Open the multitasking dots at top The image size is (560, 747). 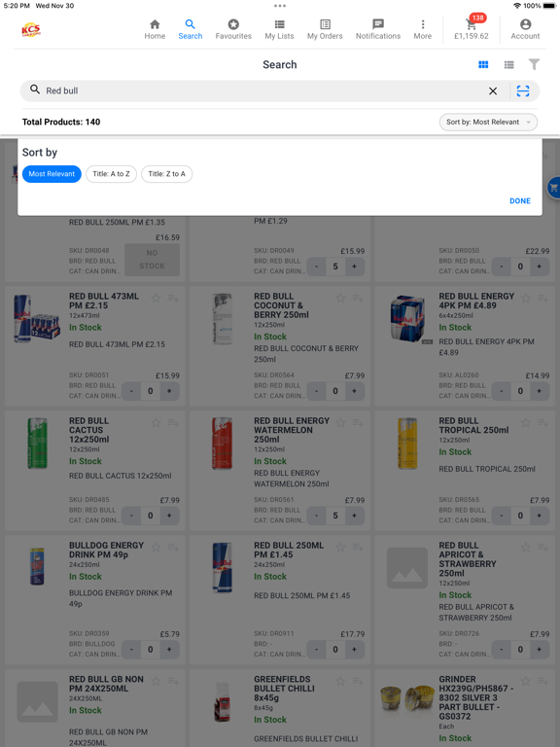click(x=280, y=6)
